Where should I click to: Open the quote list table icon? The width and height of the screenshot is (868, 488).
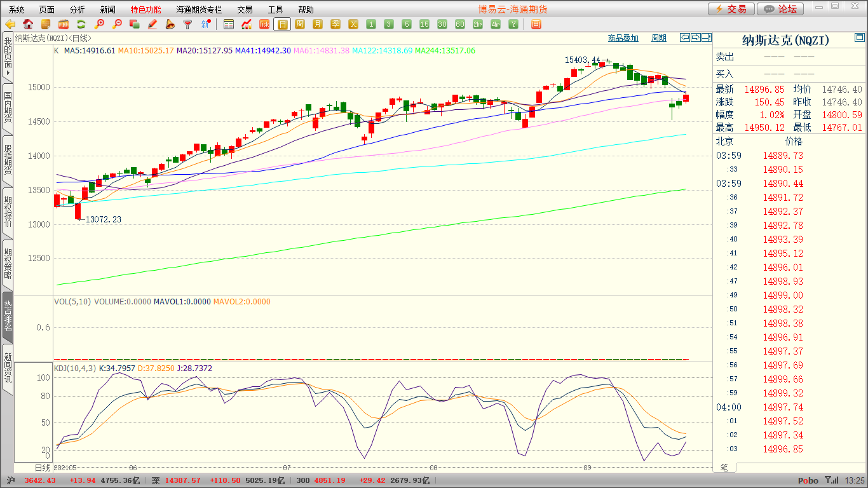[229, 24]
